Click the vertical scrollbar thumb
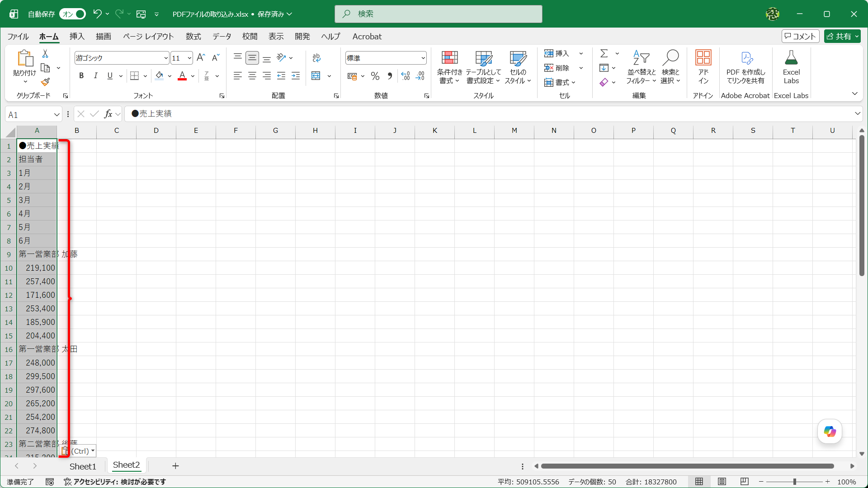The image size is (868, 488). [862, 206]
